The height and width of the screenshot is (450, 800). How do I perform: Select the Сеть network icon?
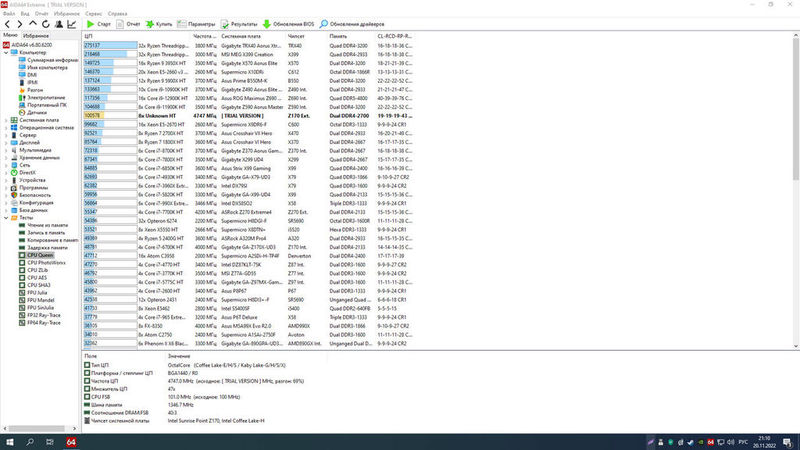click(14, 165)
